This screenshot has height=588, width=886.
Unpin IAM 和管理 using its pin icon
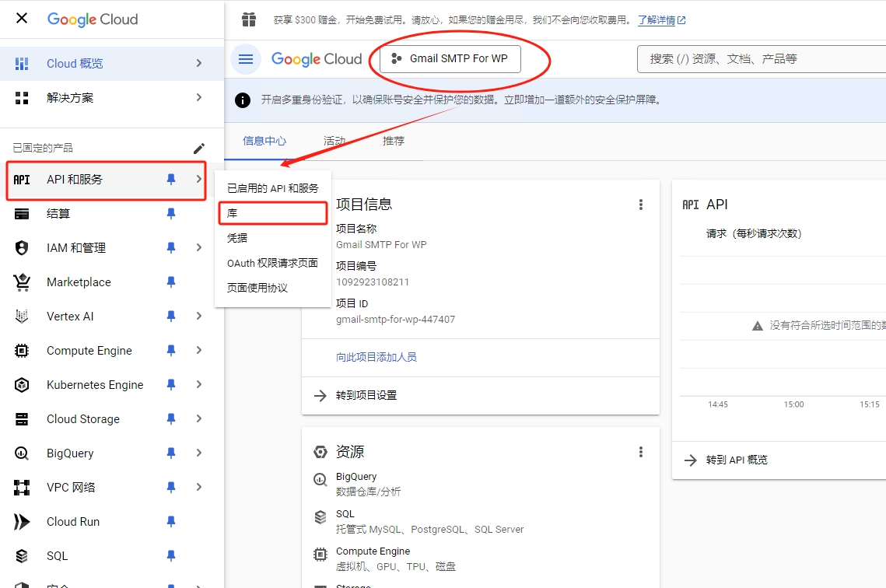tap(170, 247)
